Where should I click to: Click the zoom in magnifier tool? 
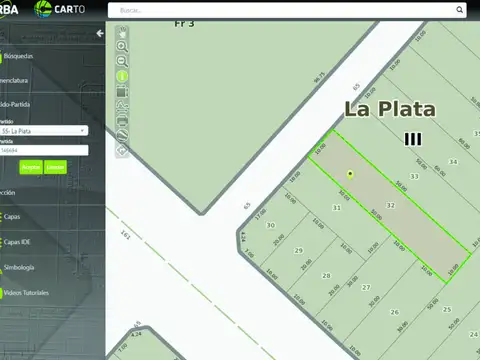pos(122,46)
